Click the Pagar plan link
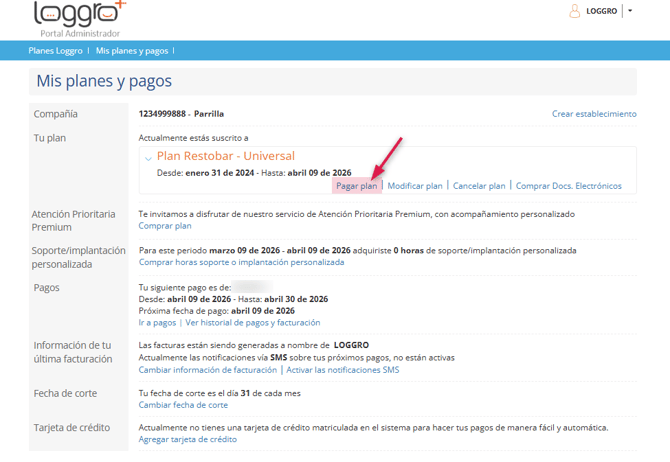670x462 pixels. coord(357,186)
